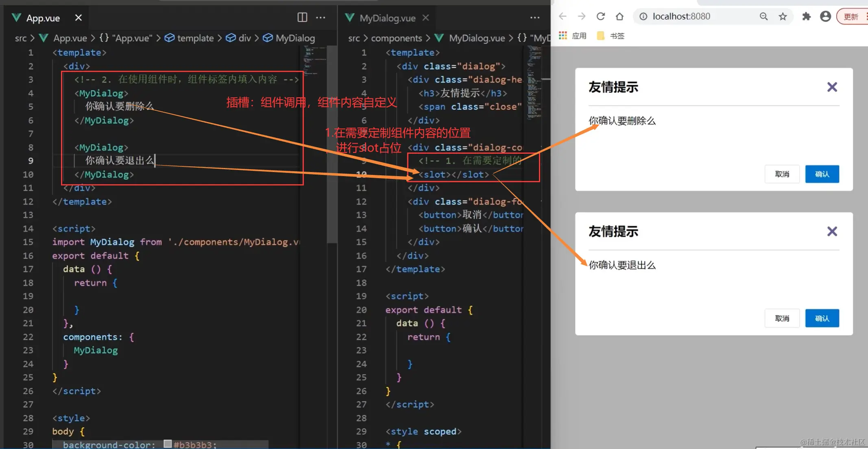Click '你确认要退出么' text in second dialog

pos(622,265)
